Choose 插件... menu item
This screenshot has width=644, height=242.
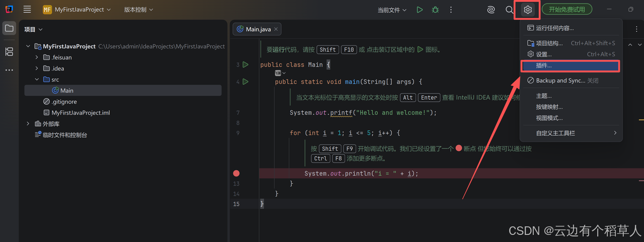click(x=571, y=66)
